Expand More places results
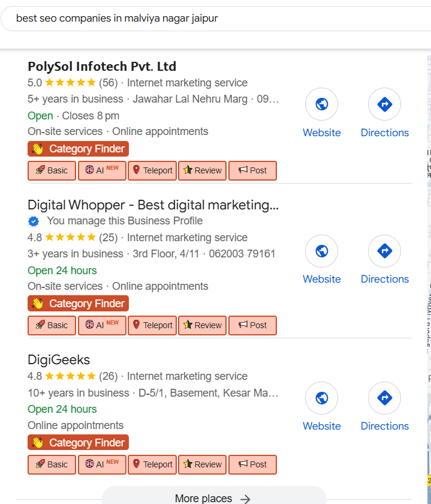This screenshot has height=504, width=431. 213,498
